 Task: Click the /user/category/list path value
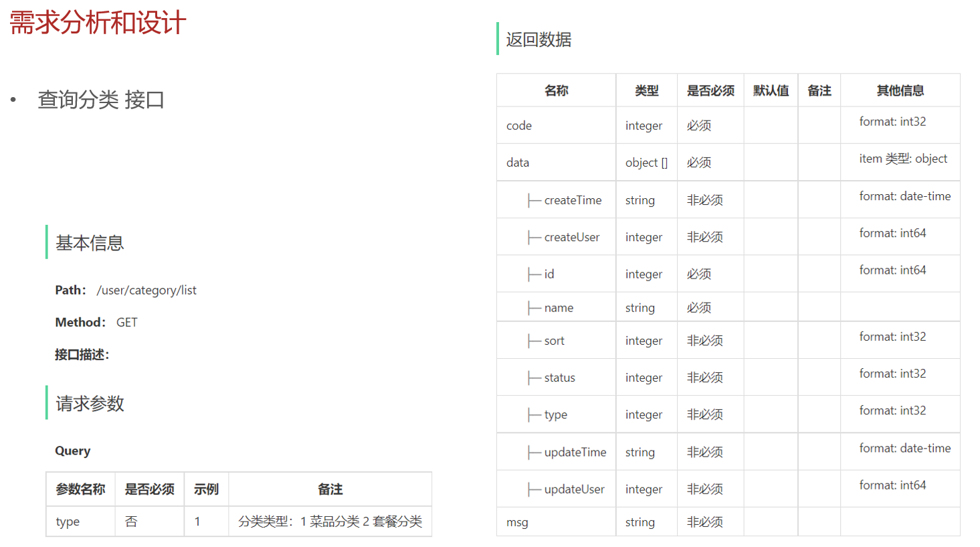click(146, 290)
